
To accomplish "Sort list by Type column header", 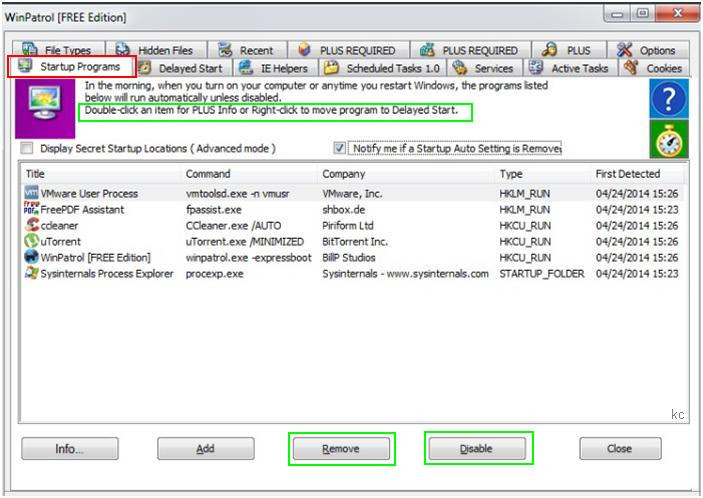I will click(x=543, y=174).
